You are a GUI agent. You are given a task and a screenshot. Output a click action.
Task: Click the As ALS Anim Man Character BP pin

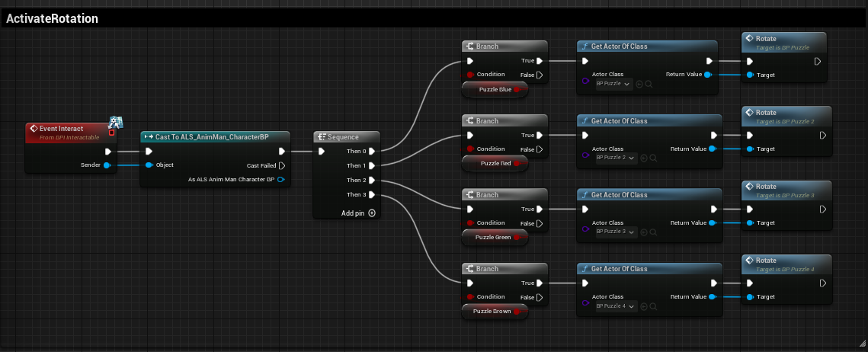point(281,180)
